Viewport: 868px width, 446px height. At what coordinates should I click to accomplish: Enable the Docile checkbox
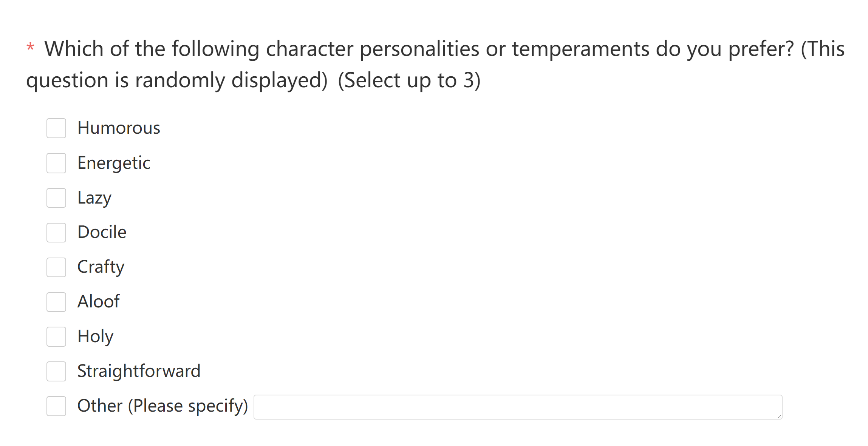coord(56,233)
